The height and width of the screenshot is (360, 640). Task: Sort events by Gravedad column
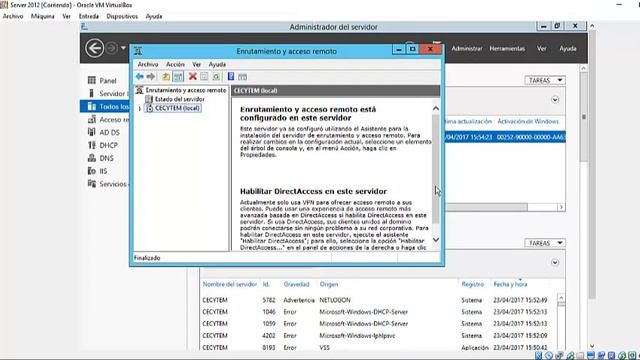296,284
